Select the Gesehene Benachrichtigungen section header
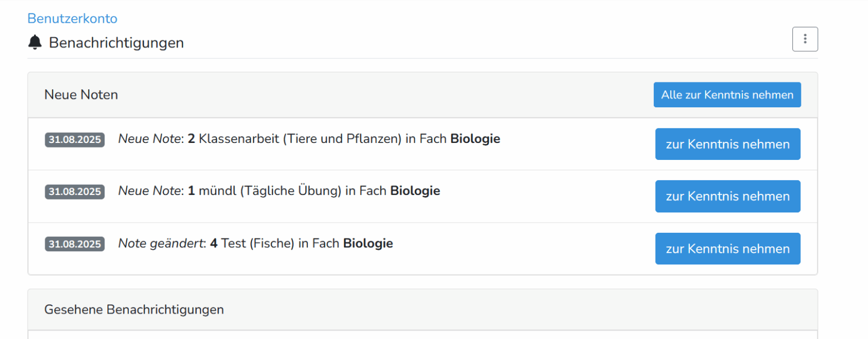 (x=134, y=310)
